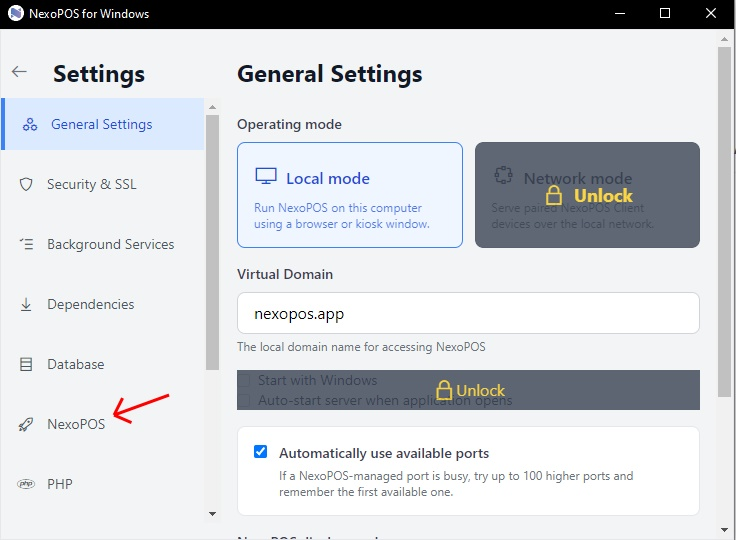Click the sidebar scrollbar thumb
736x540 pixels.
(212, 242)
